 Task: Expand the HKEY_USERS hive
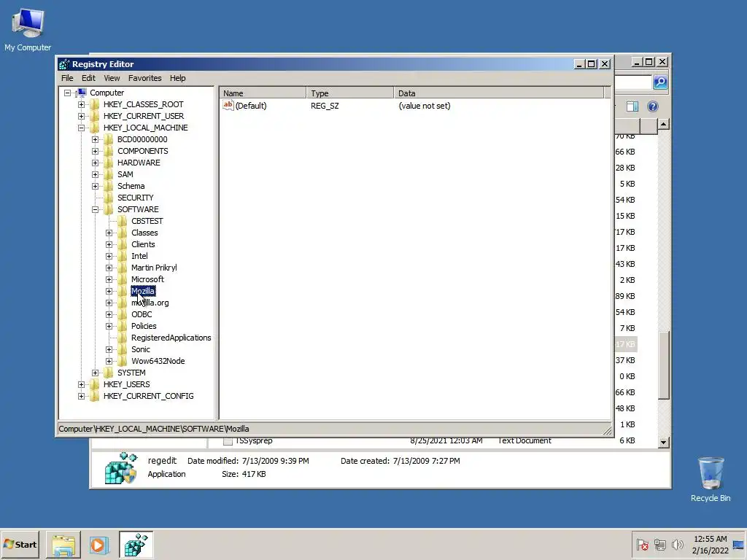82,384
